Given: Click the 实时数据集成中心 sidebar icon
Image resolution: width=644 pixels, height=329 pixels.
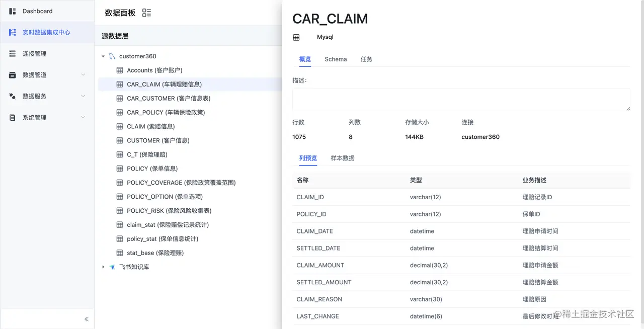Looking at the screenshot, I should pos(13,32).
